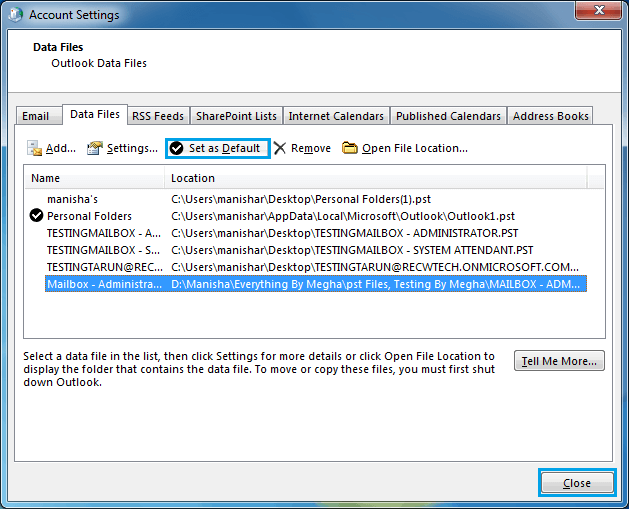Click the Account Settings title bar icon

pos(15,14)
